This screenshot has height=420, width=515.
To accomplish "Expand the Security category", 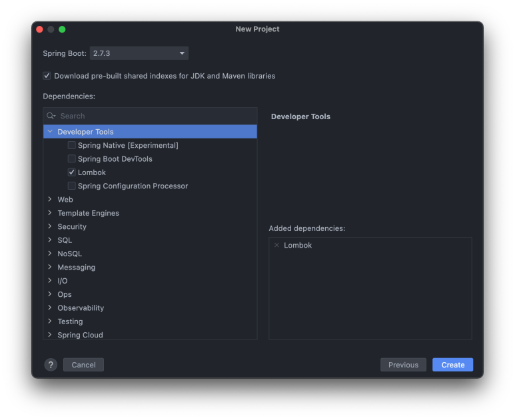I will pyautogui.click(x=50, y=226).
